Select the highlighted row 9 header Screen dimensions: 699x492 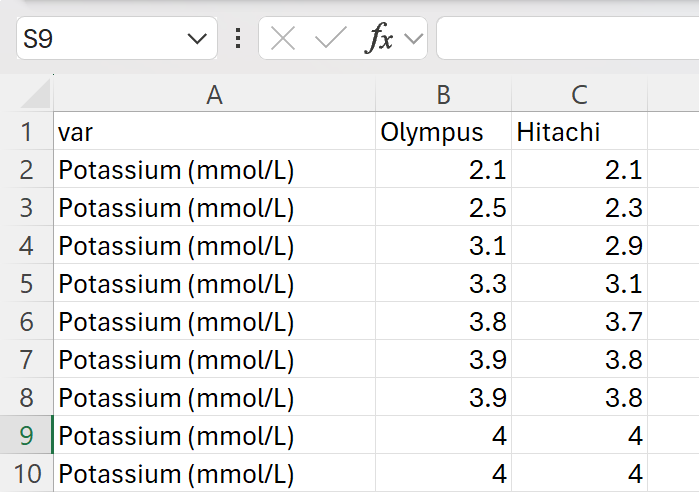click(26, 436)
